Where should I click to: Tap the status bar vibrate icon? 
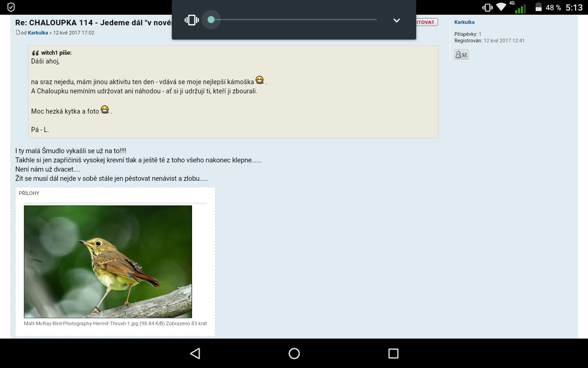(x=487, y=7)
